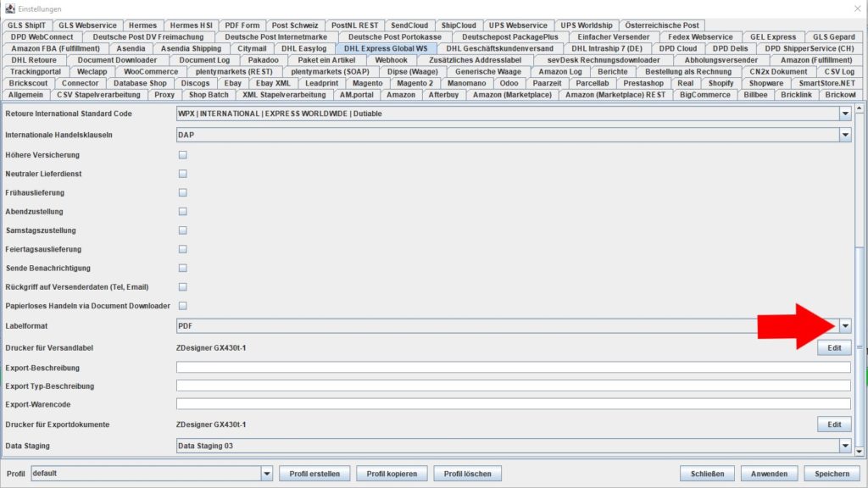Switch to UPS Webservice tab
Viewport: 868px width, 488px height.
click(x=518, y=25)
